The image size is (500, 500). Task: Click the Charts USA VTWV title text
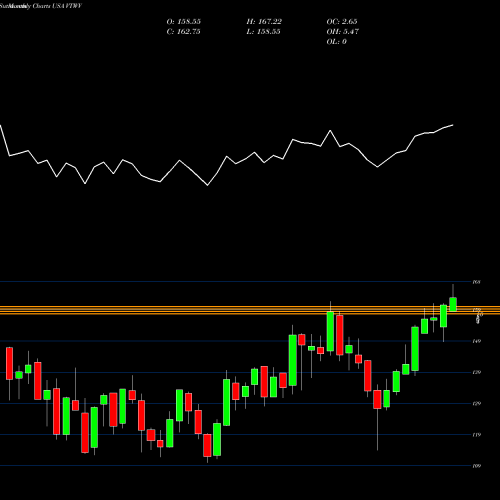56,6
